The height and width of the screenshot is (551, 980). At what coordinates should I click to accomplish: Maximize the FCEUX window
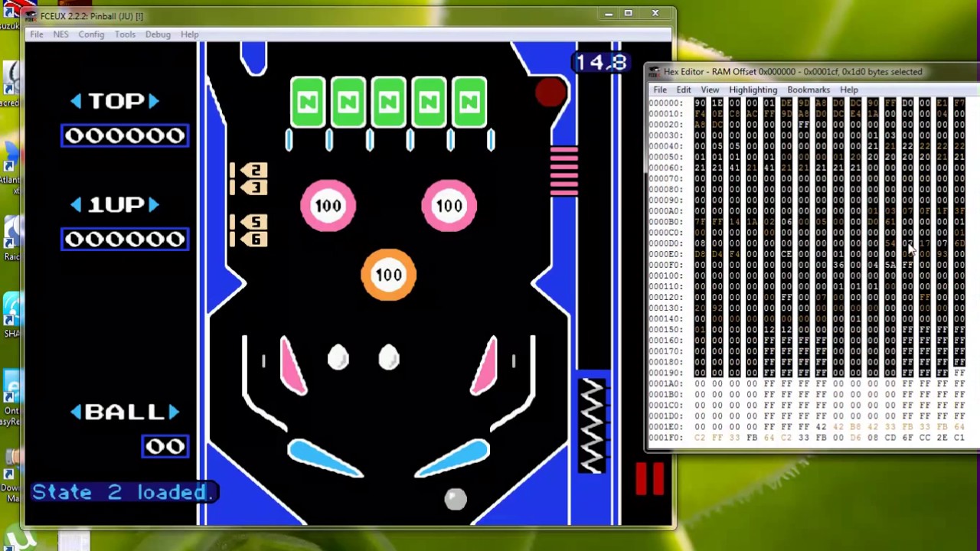point(629,14)
